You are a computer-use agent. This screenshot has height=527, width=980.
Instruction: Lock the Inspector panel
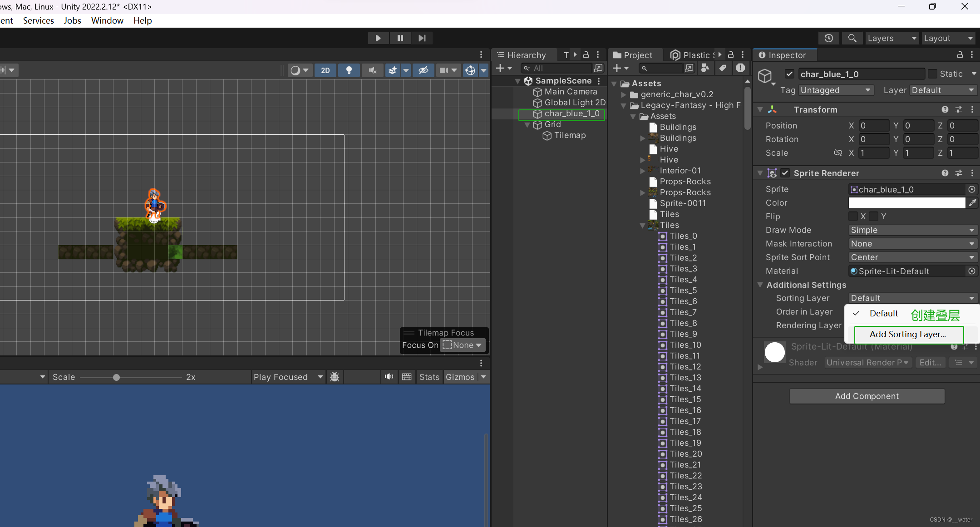click(960, 55)
